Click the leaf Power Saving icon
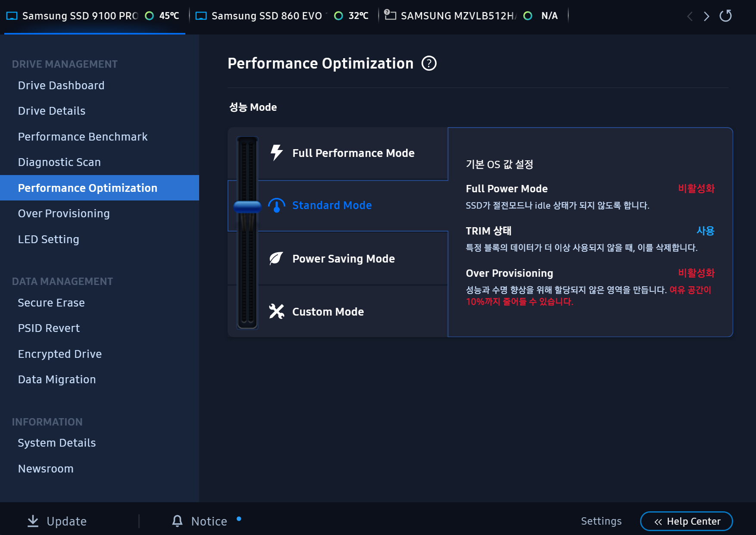This screenshot has width=756, height=535. pos(276,258)
